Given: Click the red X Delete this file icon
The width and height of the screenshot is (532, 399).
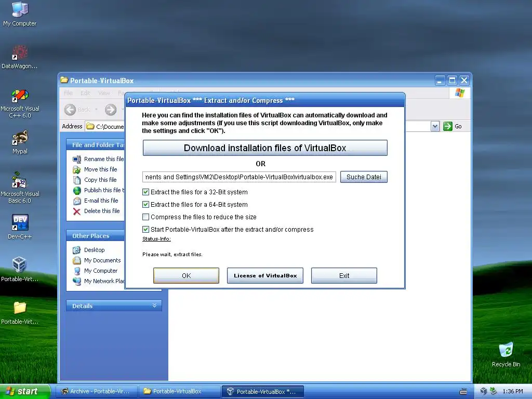Looking at the screenshot, I should [x=77, y=211].
